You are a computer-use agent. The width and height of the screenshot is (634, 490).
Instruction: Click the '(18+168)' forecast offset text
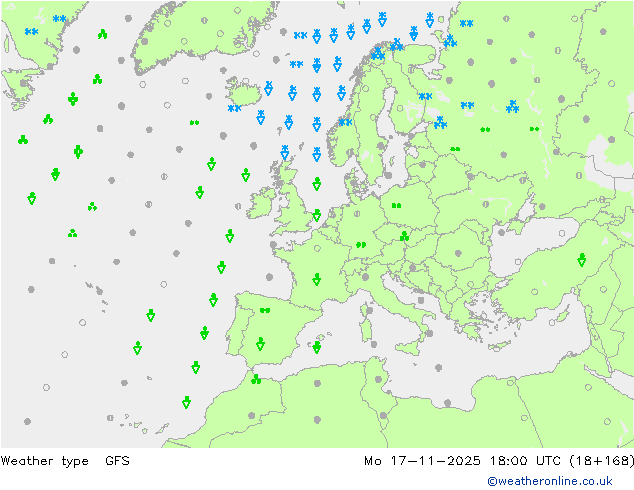[x=602, y=460]
